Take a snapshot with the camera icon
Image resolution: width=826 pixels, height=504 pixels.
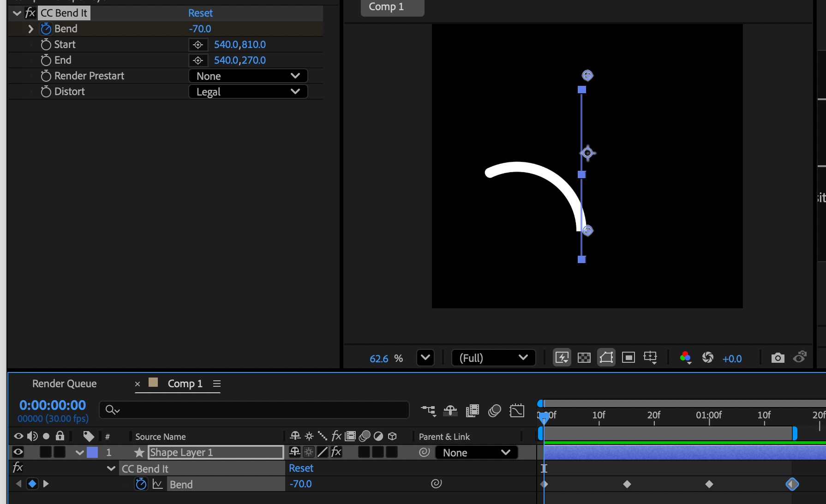[778, 358]
